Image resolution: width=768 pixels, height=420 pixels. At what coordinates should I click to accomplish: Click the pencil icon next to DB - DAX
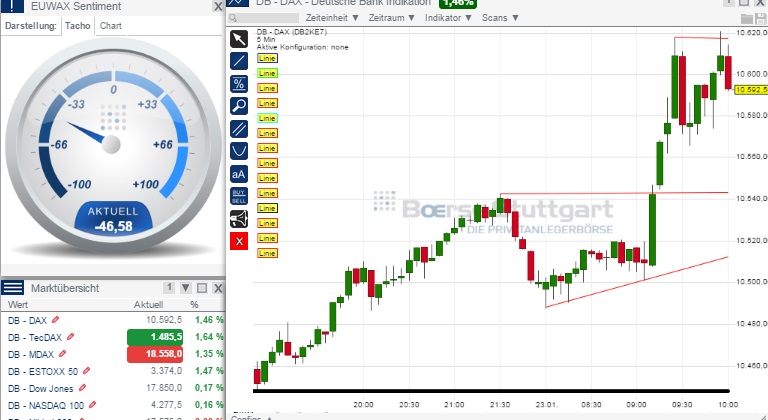(55, 320)
